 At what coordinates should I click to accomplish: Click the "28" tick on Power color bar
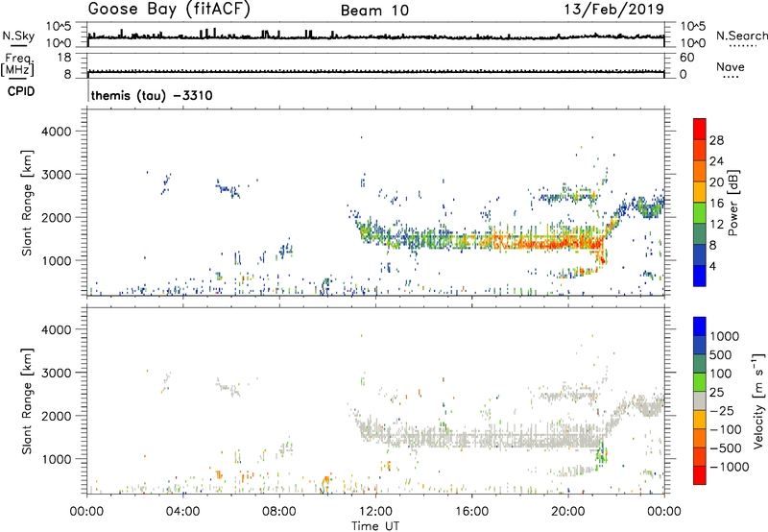(716, 140)
